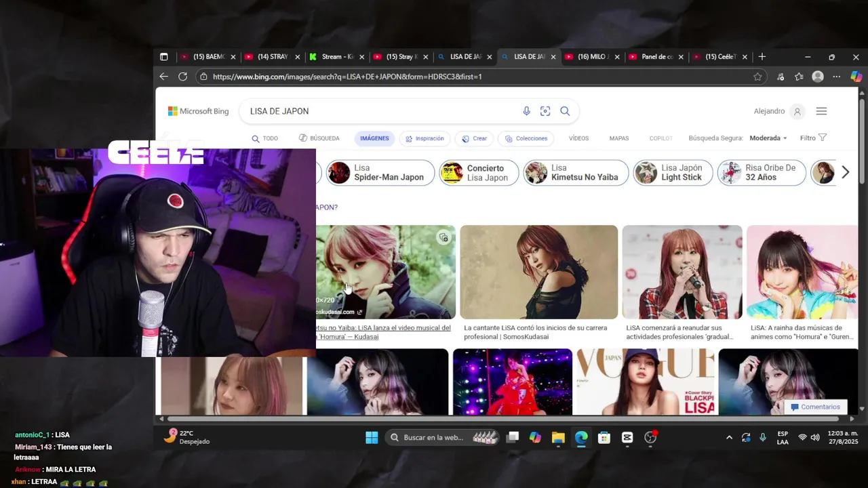Open visual search camera icon
The height and width of the screenshot is (488, 868).
tap(545, 111)
